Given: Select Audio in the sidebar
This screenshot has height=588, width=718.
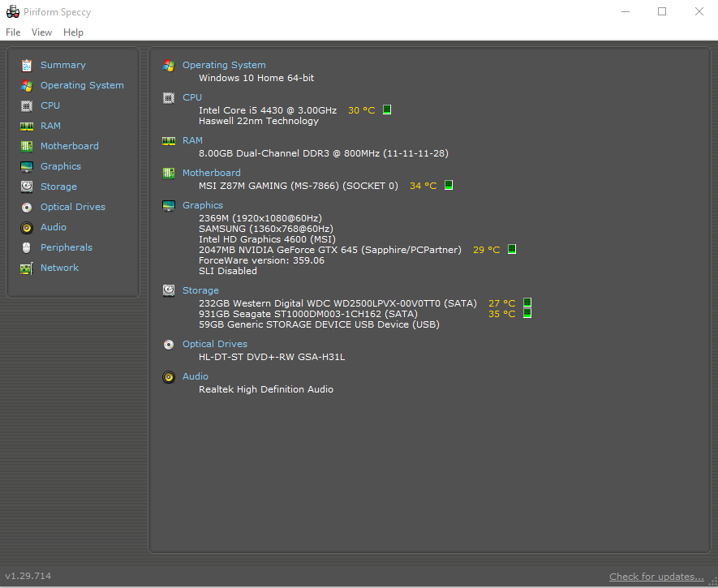Looking at the screenshot, I should point(53,227).
